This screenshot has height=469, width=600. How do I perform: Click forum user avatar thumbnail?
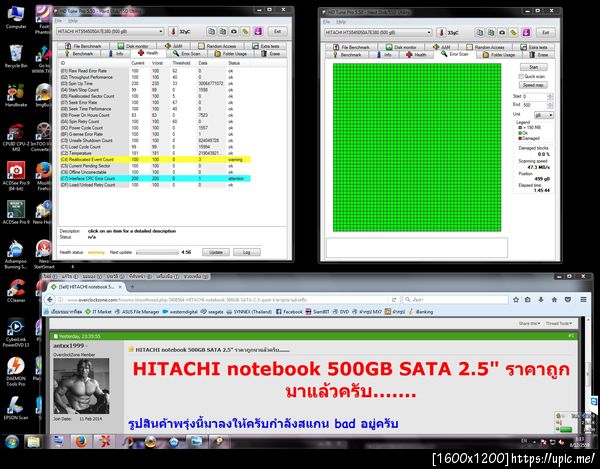[x=81, y=386]
